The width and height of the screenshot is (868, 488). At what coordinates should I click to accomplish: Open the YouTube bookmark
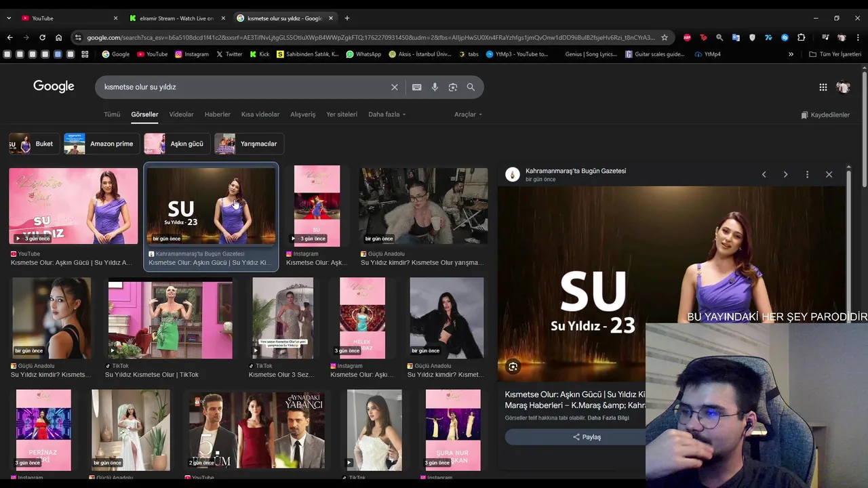(152, 54)
